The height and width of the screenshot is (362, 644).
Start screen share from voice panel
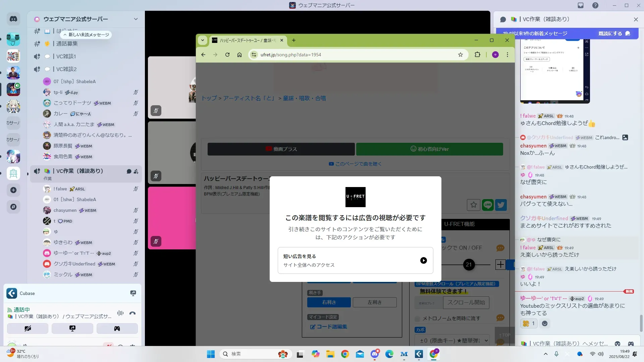(x=72, y=328)
